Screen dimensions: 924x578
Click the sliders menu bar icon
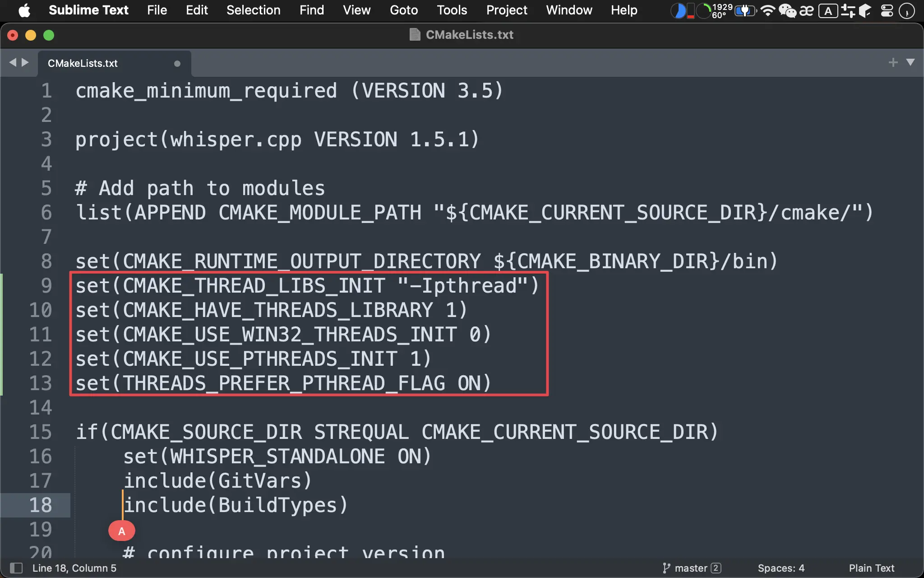(x=848, y=10)
